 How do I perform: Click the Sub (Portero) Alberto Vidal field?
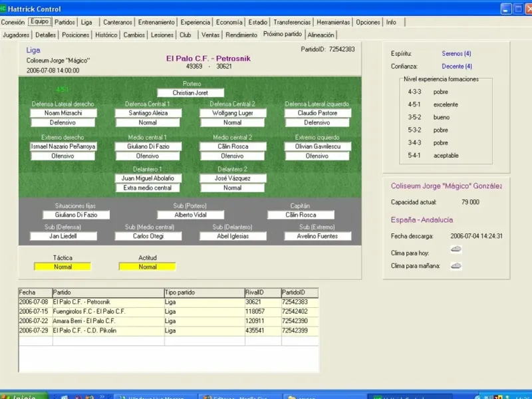(190, 215)
